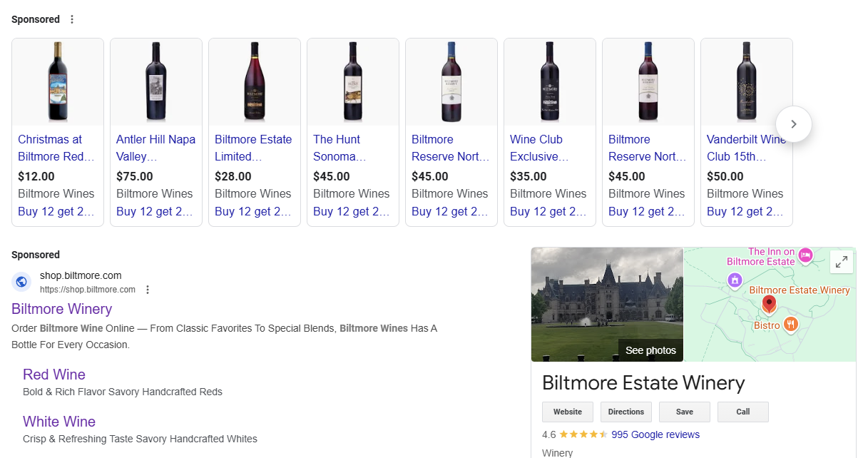Expand the map to full view
The width and height of the screenshot is (868, 458).
click(842, 262)
